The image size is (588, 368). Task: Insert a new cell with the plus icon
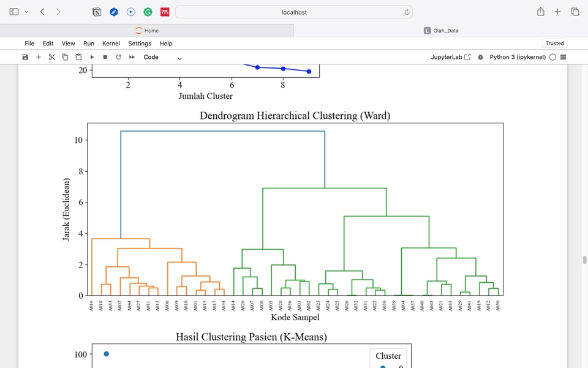(39, 57)
